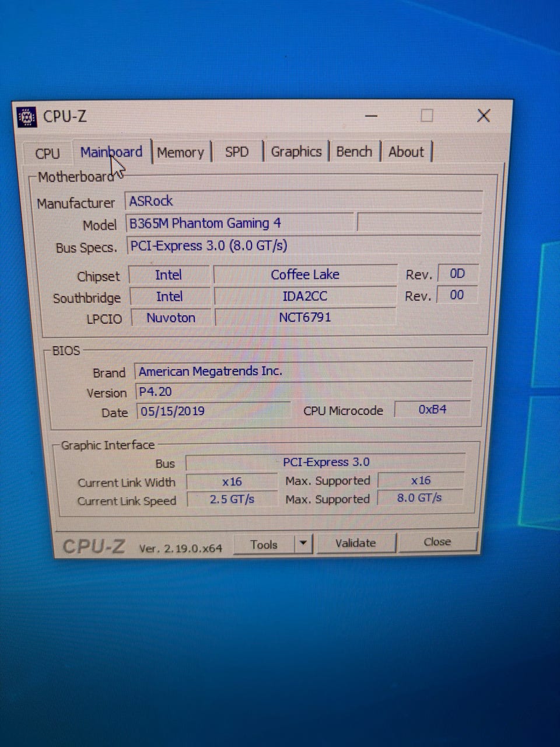Select the Coffee Lake chipset field

(305, 274)
